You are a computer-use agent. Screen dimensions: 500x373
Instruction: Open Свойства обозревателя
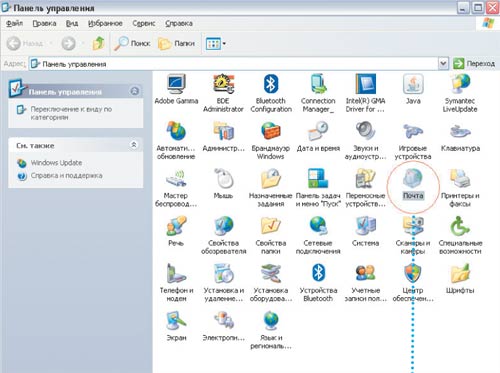(x=223, y=235)
